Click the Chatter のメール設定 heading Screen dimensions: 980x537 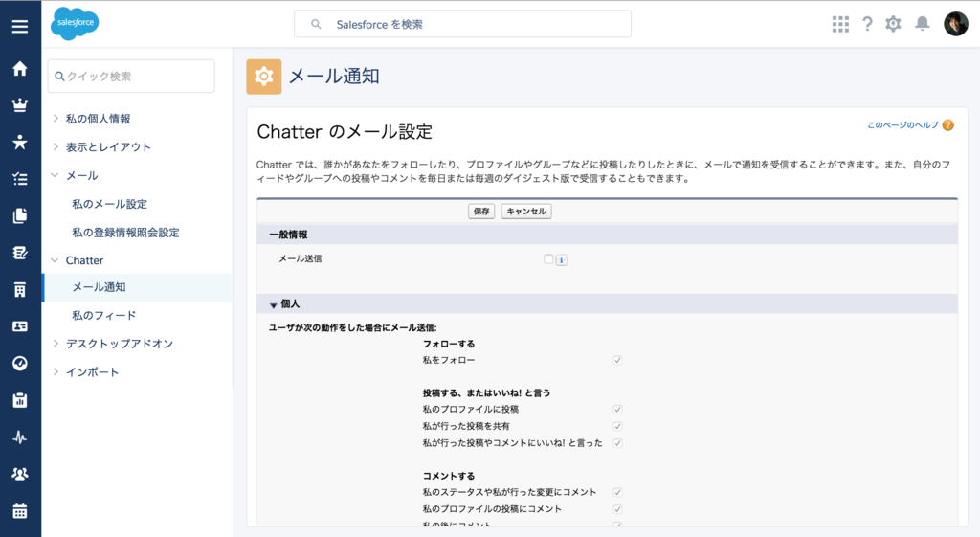click(345, 132)
